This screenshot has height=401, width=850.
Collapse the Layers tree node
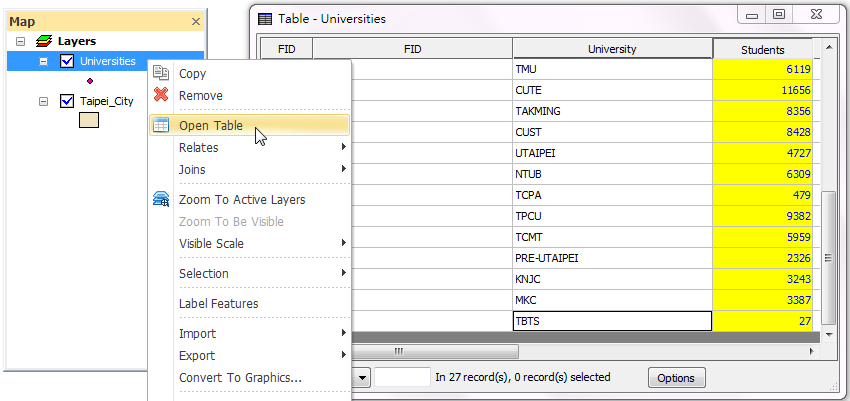21,41
